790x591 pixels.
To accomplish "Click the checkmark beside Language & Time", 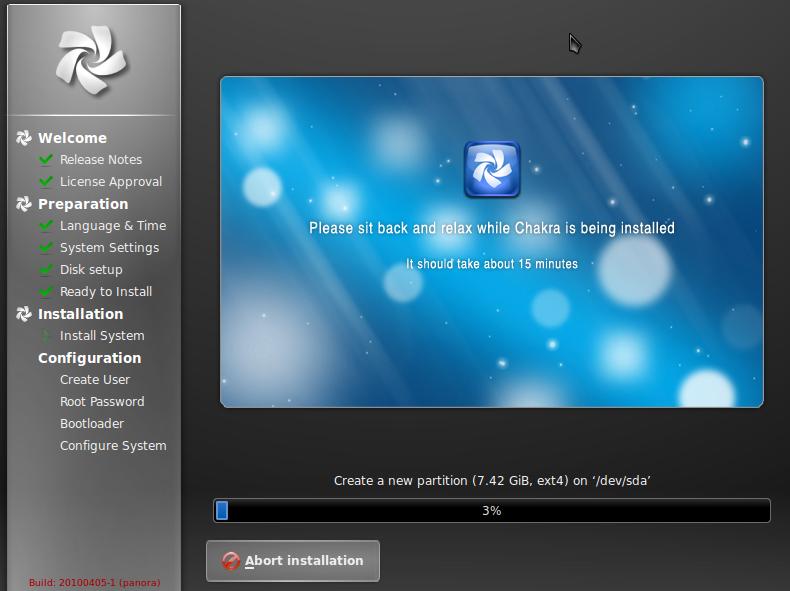I will point(45,226).
